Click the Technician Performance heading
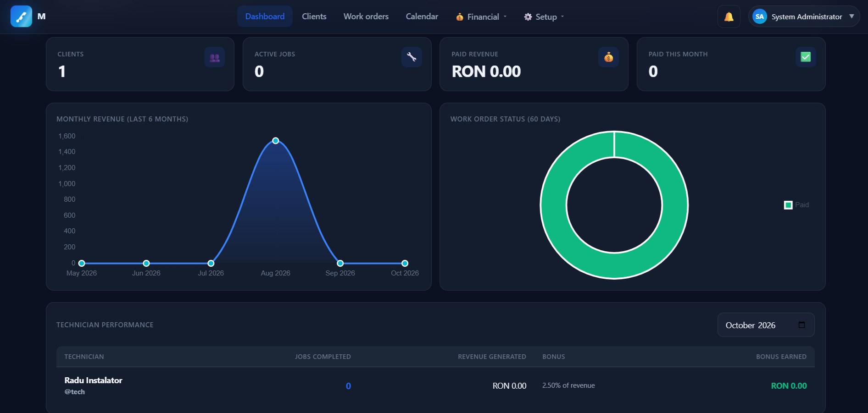Image resolution: width=868 pixels, height=413 pixels. (105, 325)
